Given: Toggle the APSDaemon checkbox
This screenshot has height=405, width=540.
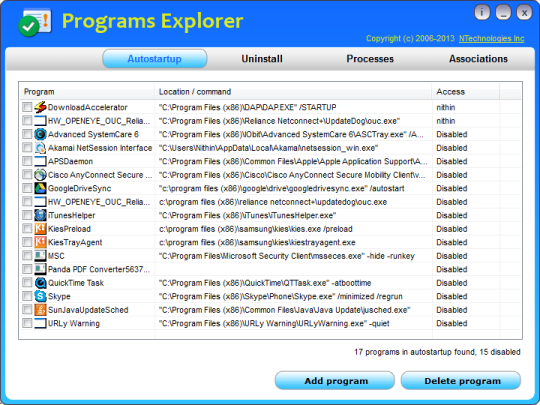Looking at the screenshot, I should point(27,161).
